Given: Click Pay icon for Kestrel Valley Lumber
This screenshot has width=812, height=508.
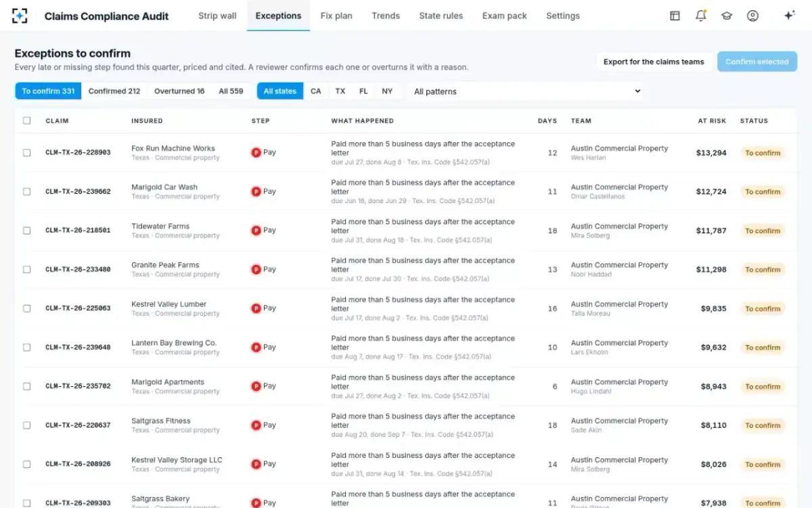Looking at the screenshot, I should pyautogui.click(x=256, y=308).
